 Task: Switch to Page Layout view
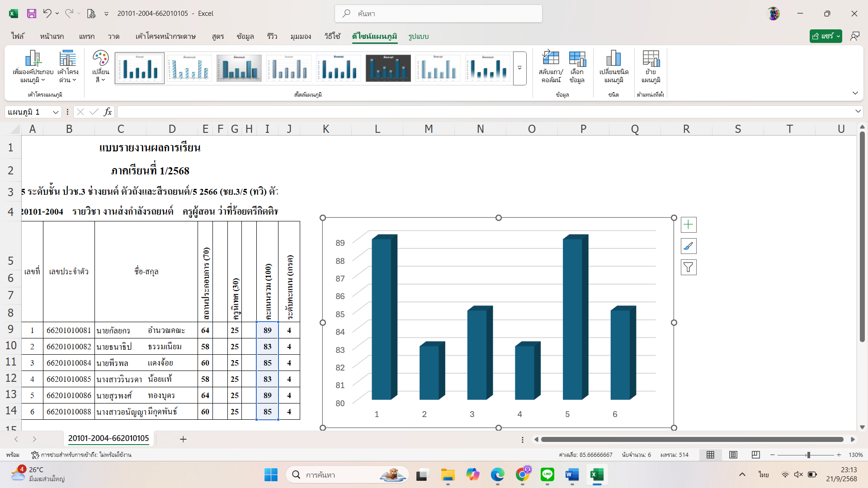tap(733, 455)
